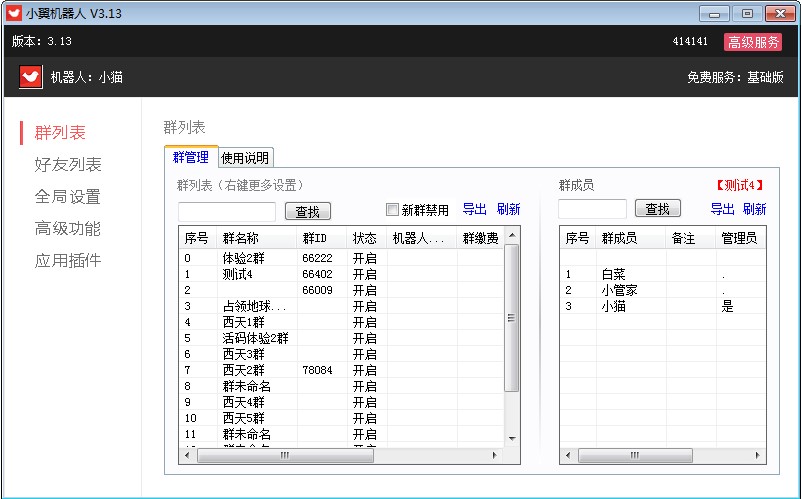The height and width of the screenshot is (499, 802).
Task: Click the app icon in title bar
Action: [13, 14]
